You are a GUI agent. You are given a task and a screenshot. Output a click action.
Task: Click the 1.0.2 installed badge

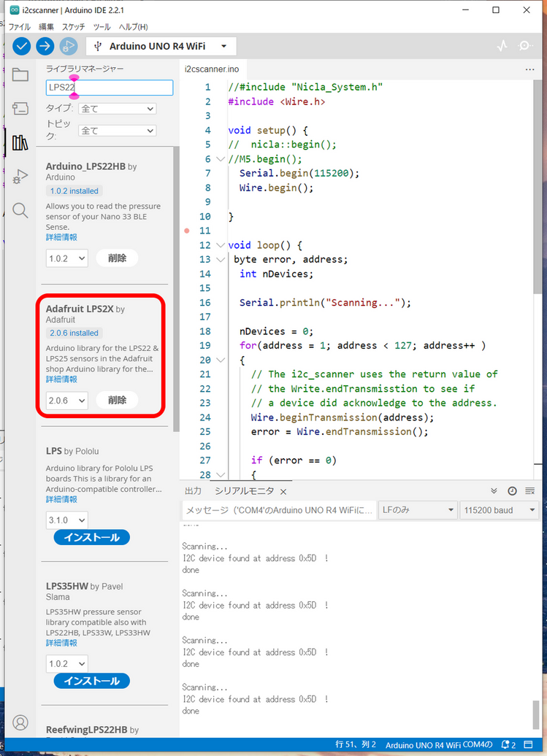click(x=74, y=191)
